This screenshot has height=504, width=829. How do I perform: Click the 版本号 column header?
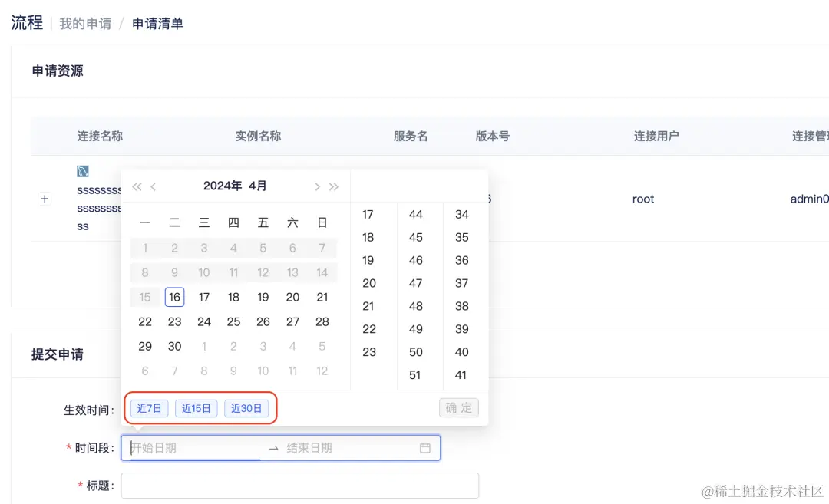[492, 137]
